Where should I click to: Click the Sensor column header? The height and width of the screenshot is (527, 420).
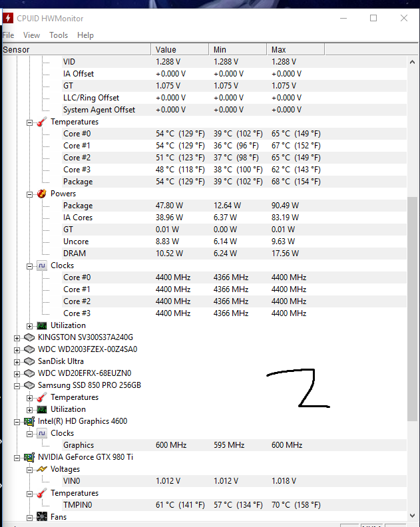click(77, 49)
